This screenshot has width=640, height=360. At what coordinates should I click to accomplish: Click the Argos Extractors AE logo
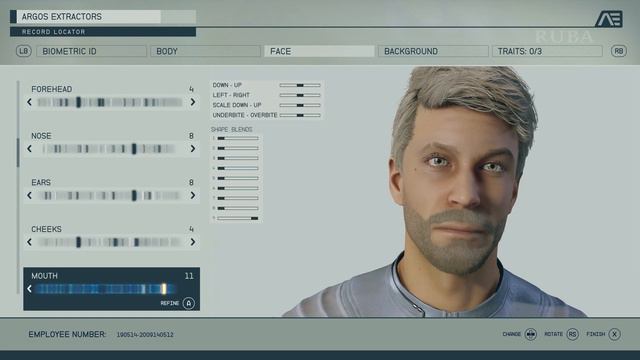609,19
